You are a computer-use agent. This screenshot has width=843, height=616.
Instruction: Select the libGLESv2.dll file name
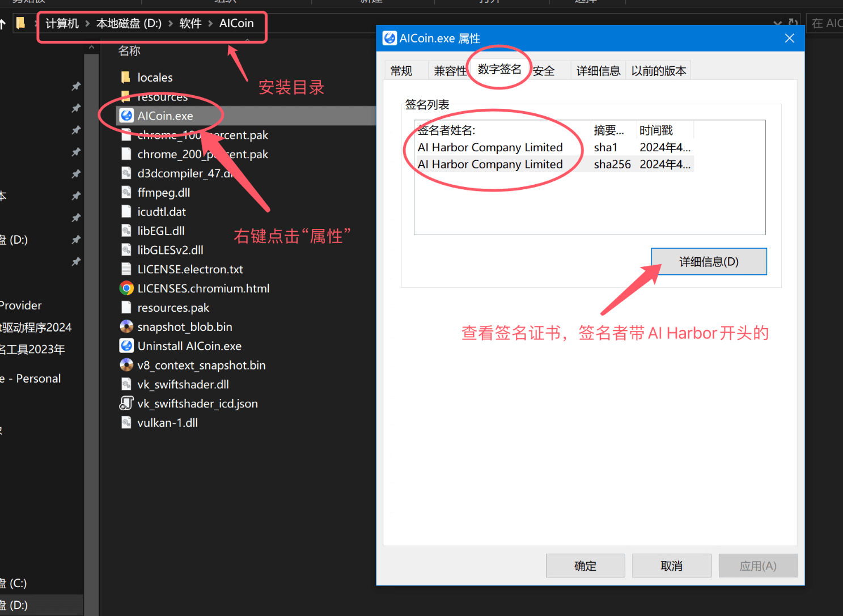[170, 250]
